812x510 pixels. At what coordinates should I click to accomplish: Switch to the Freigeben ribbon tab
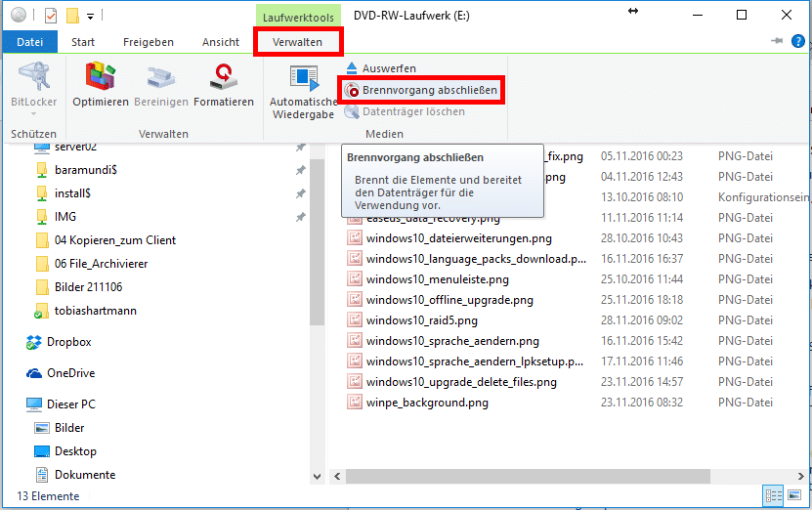149,42
